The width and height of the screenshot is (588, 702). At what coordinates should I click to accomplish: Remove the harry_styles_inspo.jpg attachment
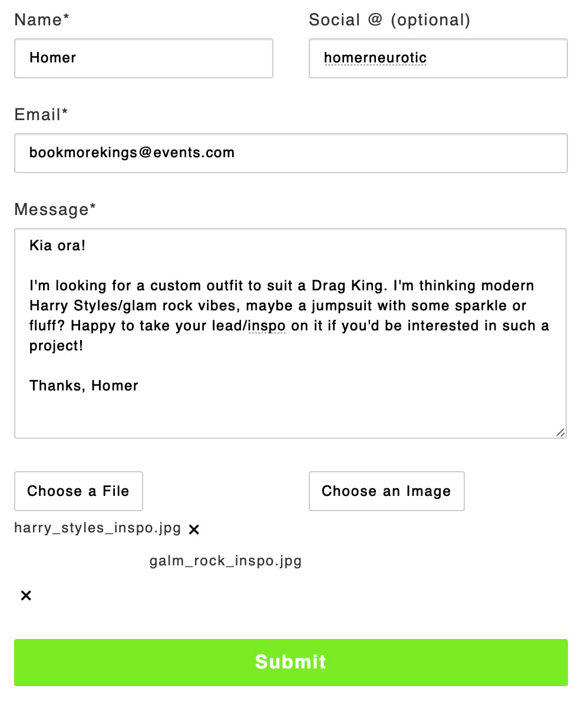click(x=194, y=529)
